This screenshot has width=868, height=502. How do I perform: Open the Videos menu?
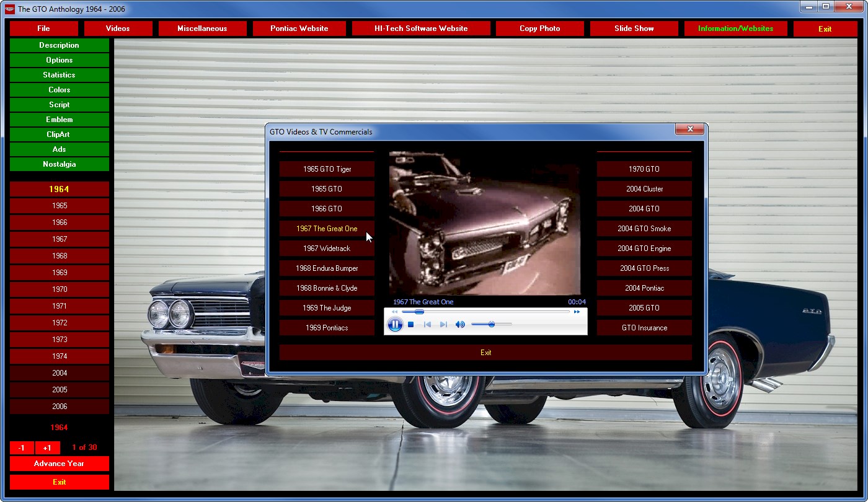pyautogui.click(x=118, y=29)
